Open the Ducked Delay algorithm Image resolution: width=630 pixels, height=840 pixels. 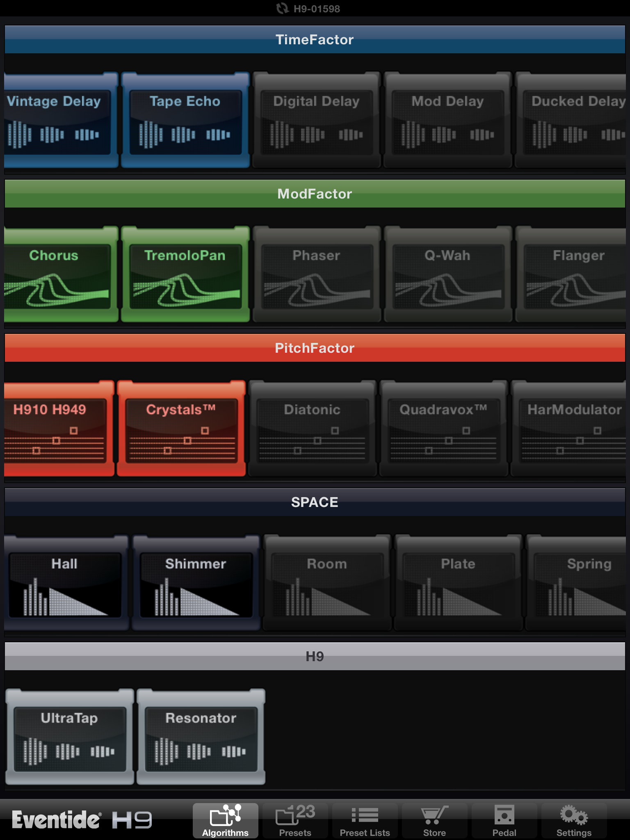(x=571, y=120)
